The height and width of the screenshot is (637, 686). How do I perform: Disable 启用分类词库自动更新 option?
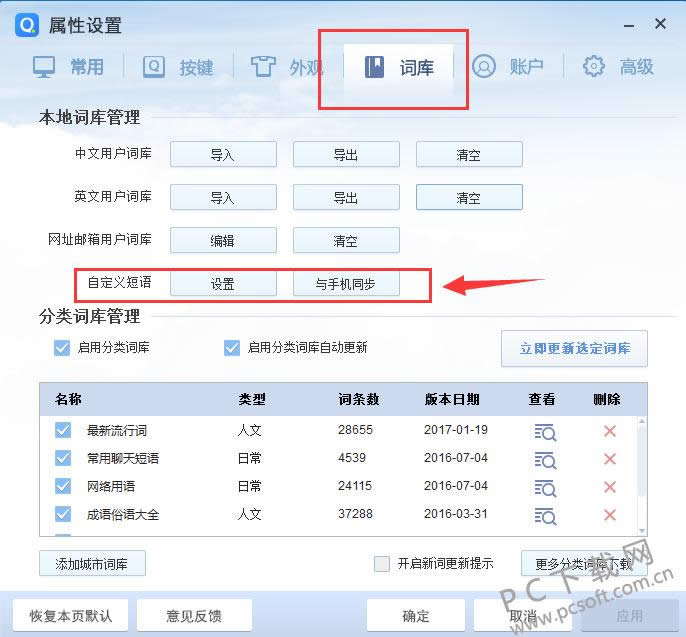(x=232, y=348)
